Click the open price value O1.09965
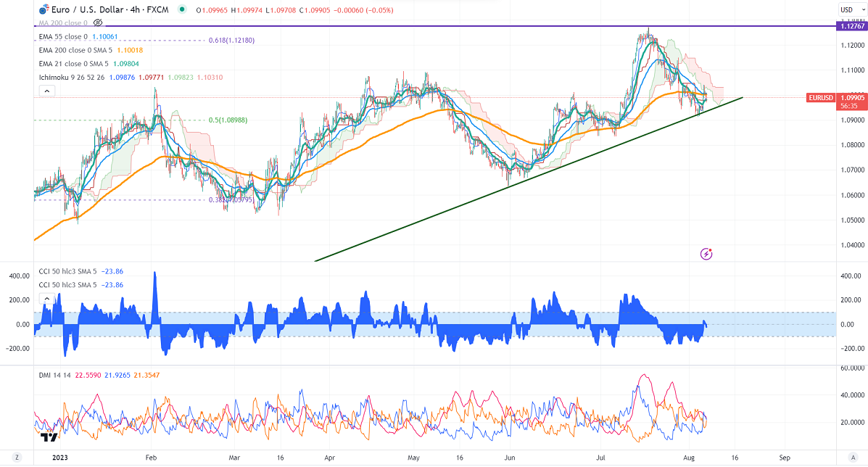Viewport: 868px width, 467px height. (x=212, y=10)
